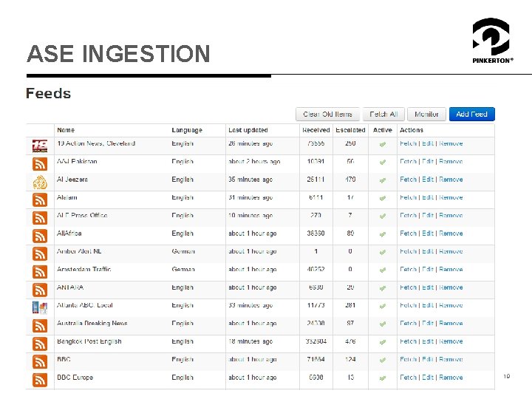Click the RSS icon for Amsterdam Traffic
Viewport: 532px width, 399px height.
pos(40,272)
